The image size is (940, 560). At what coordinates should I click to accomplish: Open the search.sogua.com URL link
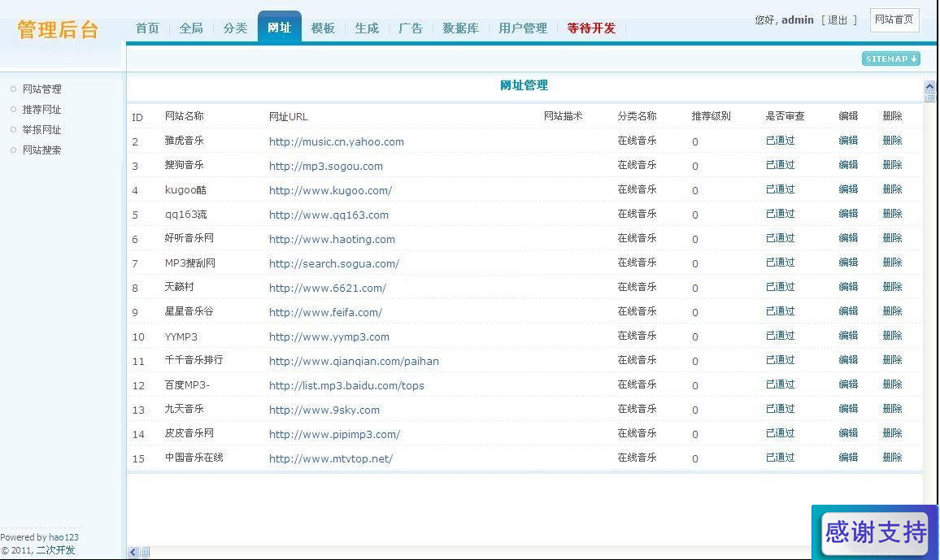point(334,263)
